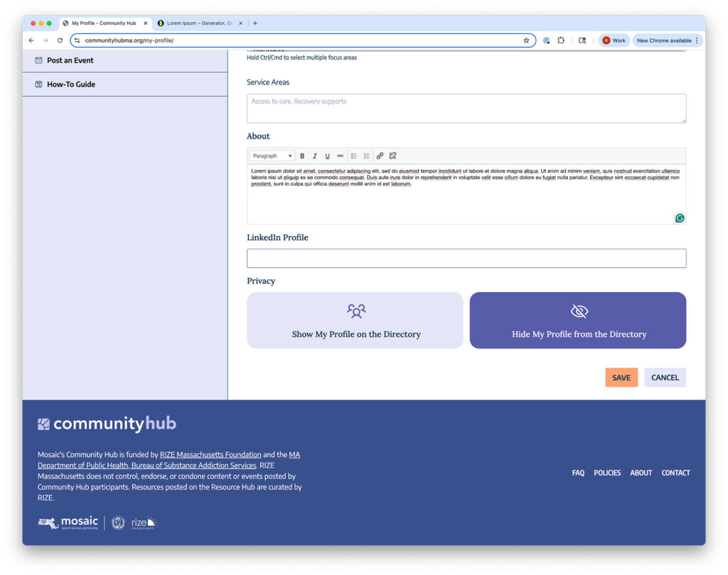Bookmark this page with the star icon
Viewport: 728px width, 575px height.
(526, 41)
